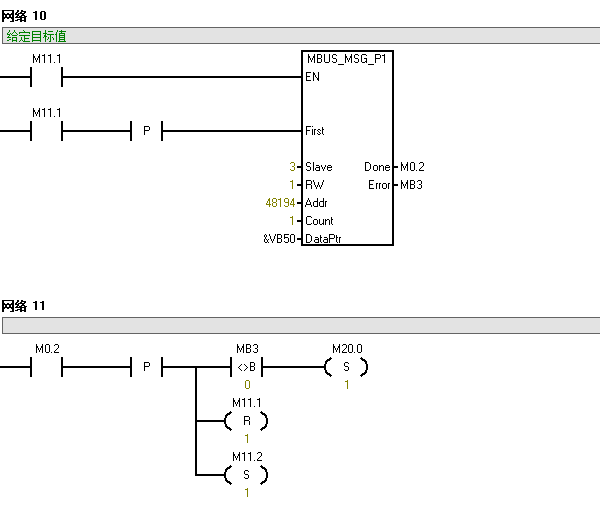Viewport: 600px width, 511px height.
Task: Select the M11.1 reset coil
Action: (246, 421)
